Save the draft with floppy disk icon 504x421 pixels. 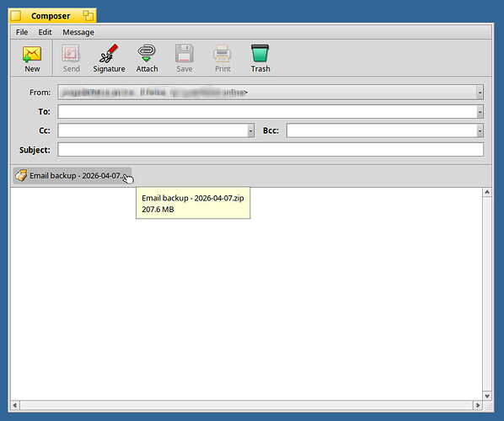(x=185, y=58)
